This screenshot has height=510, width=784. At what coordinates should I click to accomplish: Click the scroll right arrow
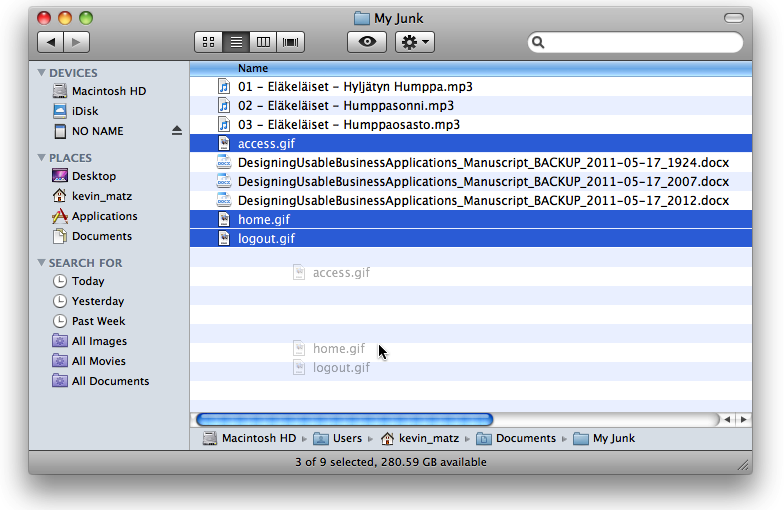(744, 419)
